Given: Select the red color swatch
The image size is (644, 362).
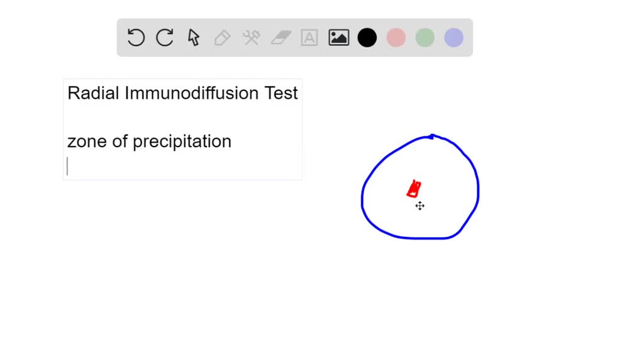Looking at the screenshot, I should pos(396,38).
